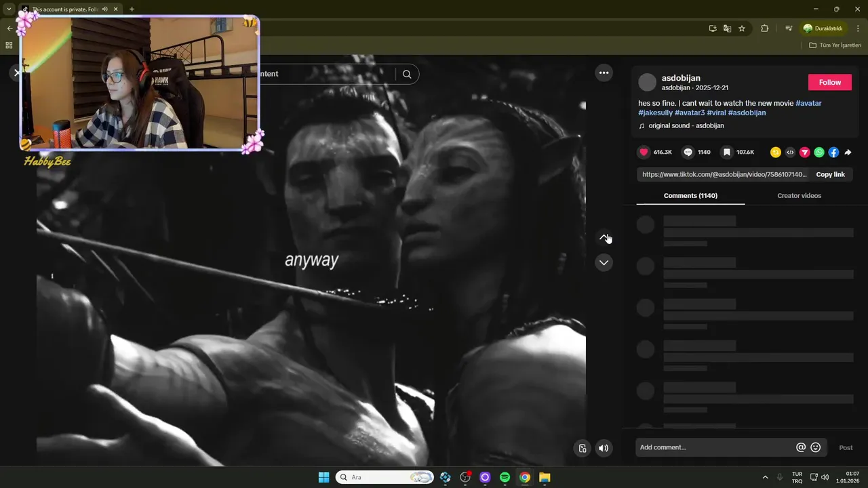
Task: Select the video URL text field
Action: [x=724, y=174]
